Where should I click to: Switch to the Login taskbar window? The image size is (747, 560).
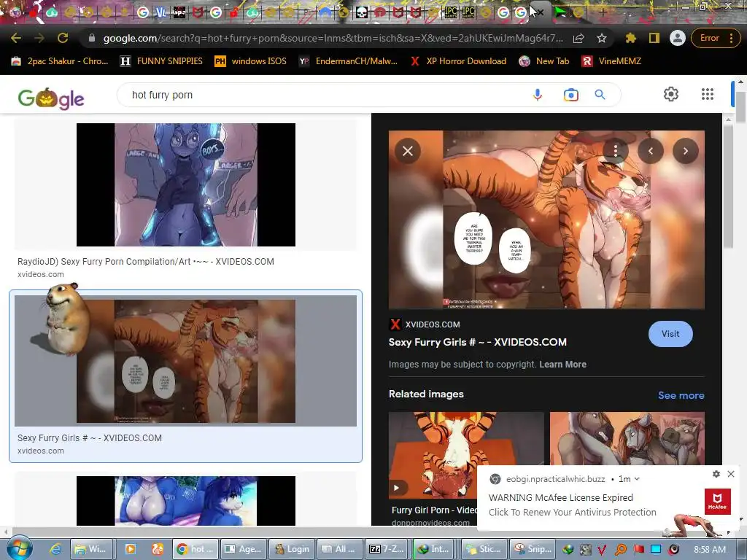pos(292,549)
